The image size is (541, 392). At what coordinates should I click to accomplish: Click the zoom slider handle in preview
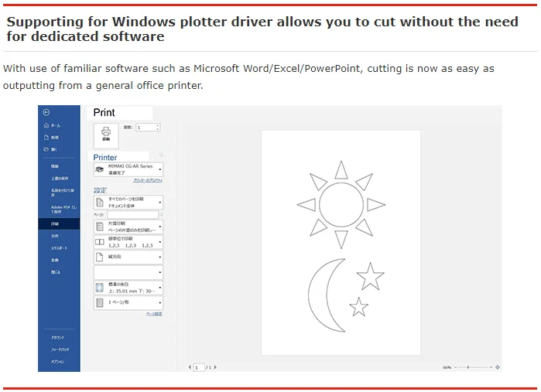point(467,367)
